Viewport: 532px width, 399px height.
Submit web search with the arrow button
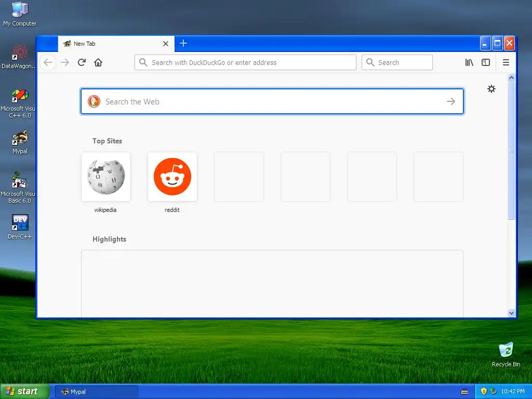451,101
